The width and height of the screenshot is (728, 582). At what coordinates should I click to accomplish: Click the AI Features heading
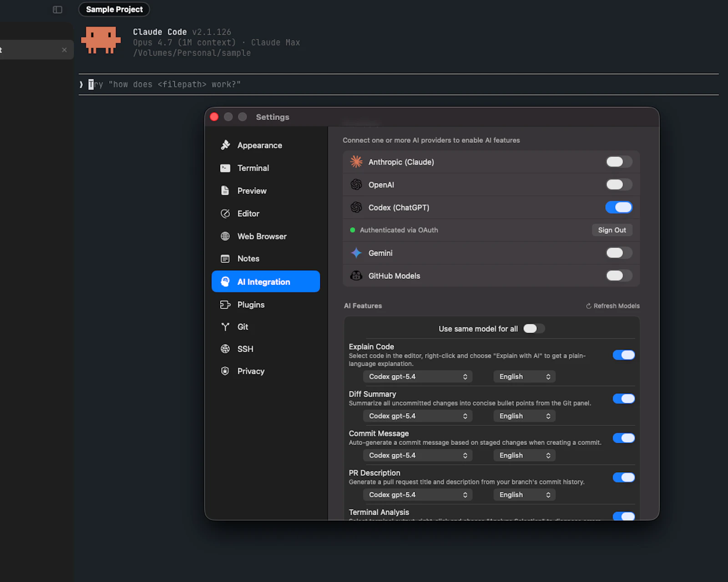click(363, 306)
